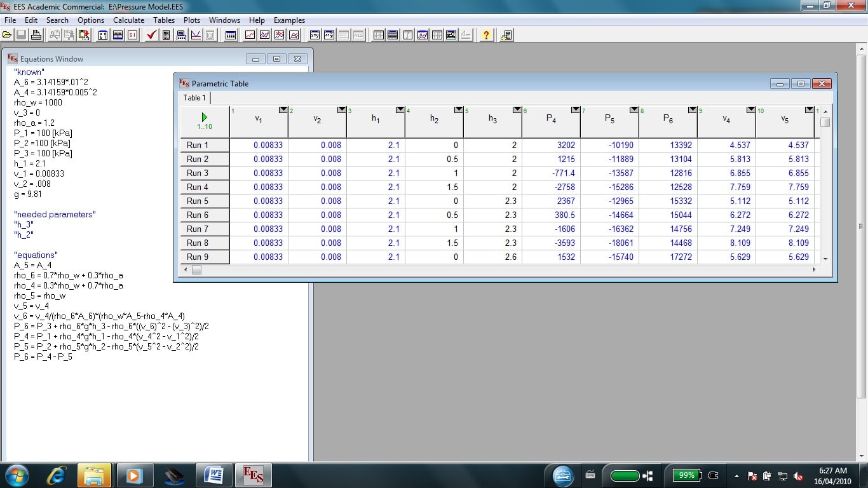Viewport: 868px width, 488px height.
Task: Click the Open file toolbar icon
Action: [x=8, y=35]
